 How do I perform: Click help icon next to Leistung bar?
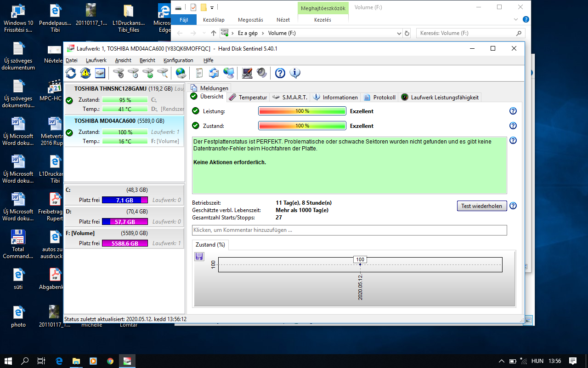[x=513, y=111]
